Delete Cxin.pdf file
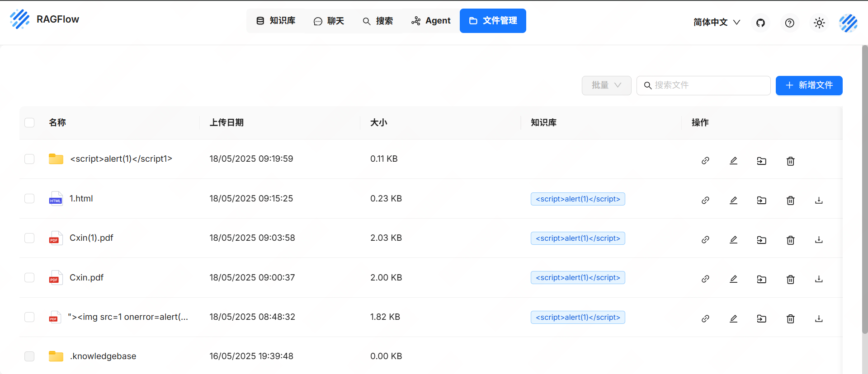The image size is (868, 374). click(790, 279)
